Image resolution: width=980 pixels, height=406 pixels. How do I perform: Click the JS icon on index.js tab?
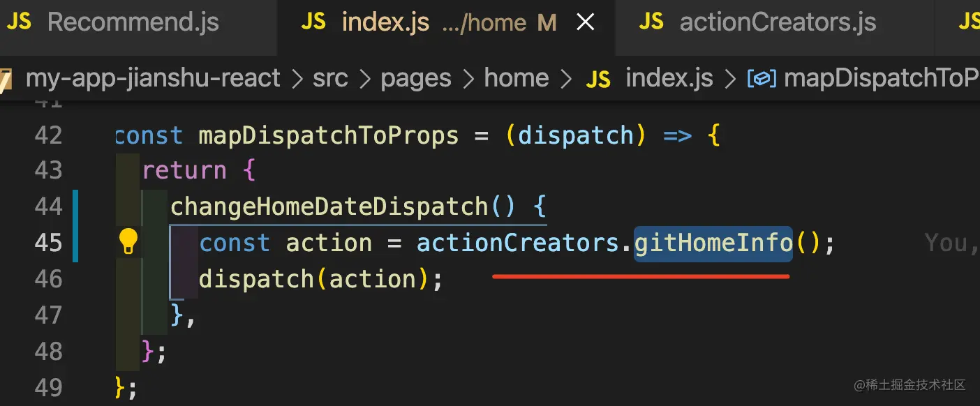[x=313, y=22]
